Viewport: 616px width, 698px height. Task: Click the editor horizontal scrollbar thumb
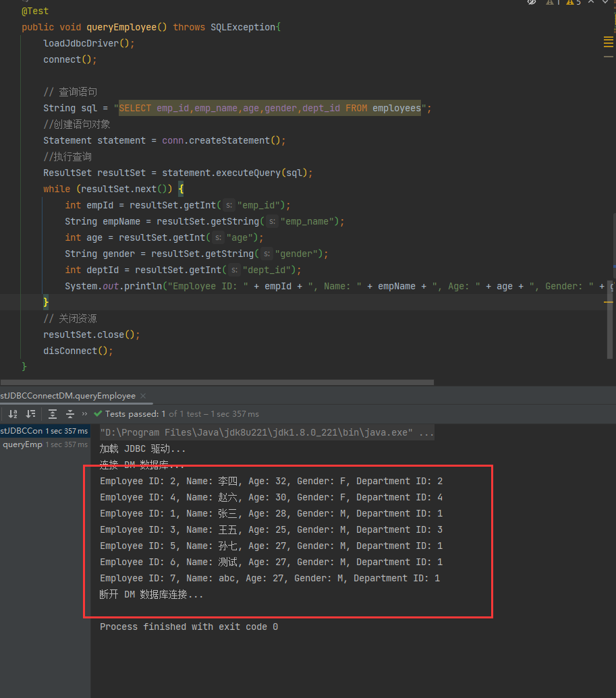pos(217,382)
